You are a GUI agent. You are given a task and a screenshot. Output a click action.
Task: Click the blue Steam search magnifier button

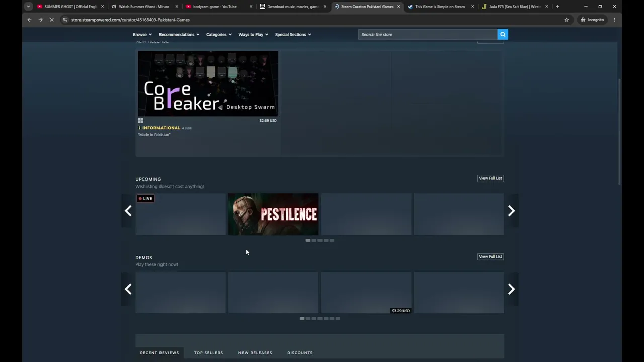tap(503, 34)
